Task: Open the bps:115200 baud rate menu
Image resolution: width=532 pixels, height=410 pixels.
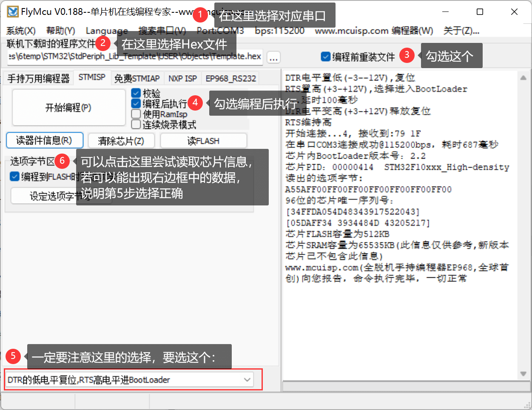Action: coord(279,31)
